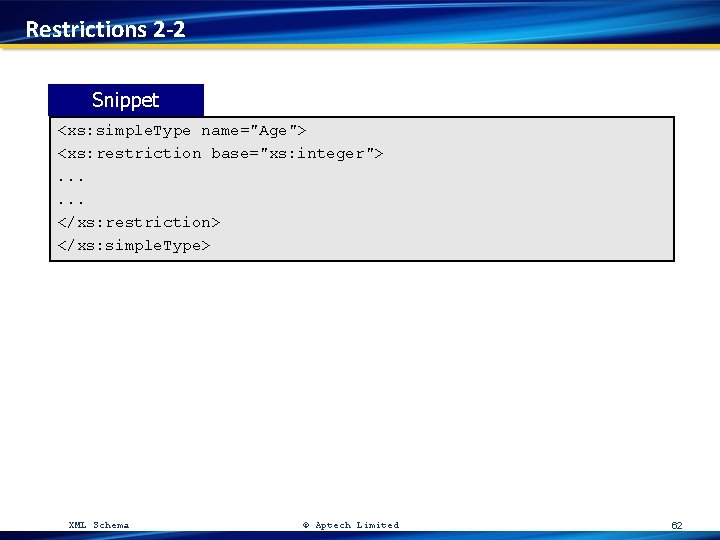
Task: Click the word "Age" in the code
Action: pos(273,131)
